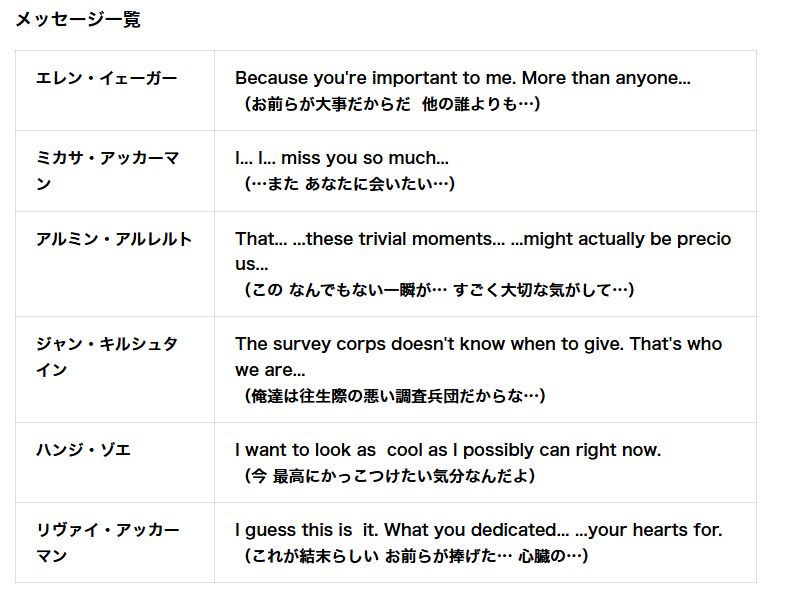This screenshot has height=596, width=796.
Task: Select the ハンジ・ゾエ name cell
Action: pyautogui.click(x=83, y=450)
